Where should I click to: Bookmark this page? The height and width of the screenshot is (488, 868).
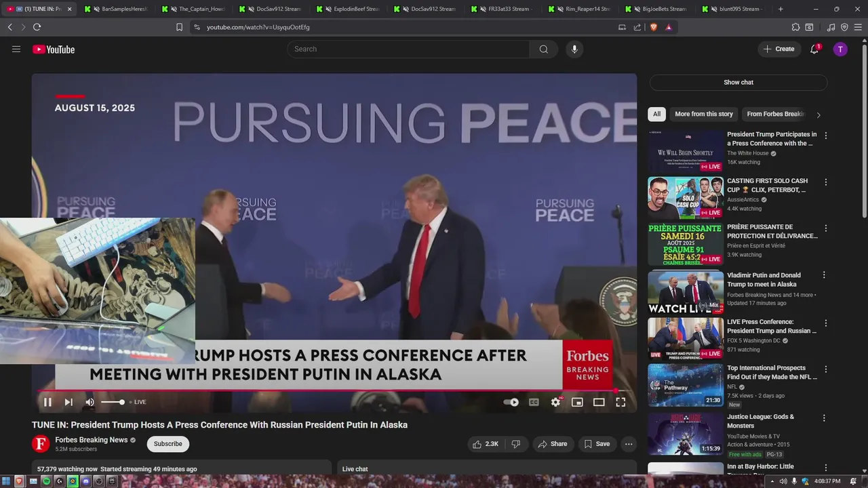(179, 27)
